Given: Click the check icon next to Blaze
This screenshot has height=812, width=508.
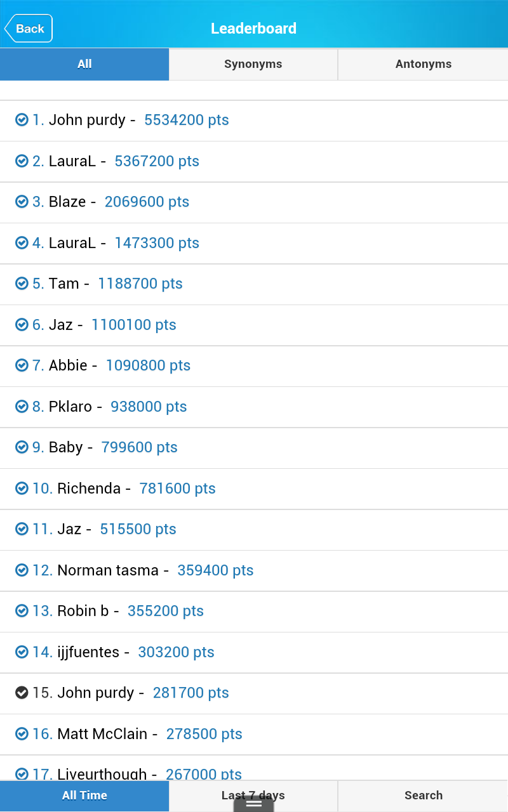Looking at the screenshot, I should [x=22, y=202].
